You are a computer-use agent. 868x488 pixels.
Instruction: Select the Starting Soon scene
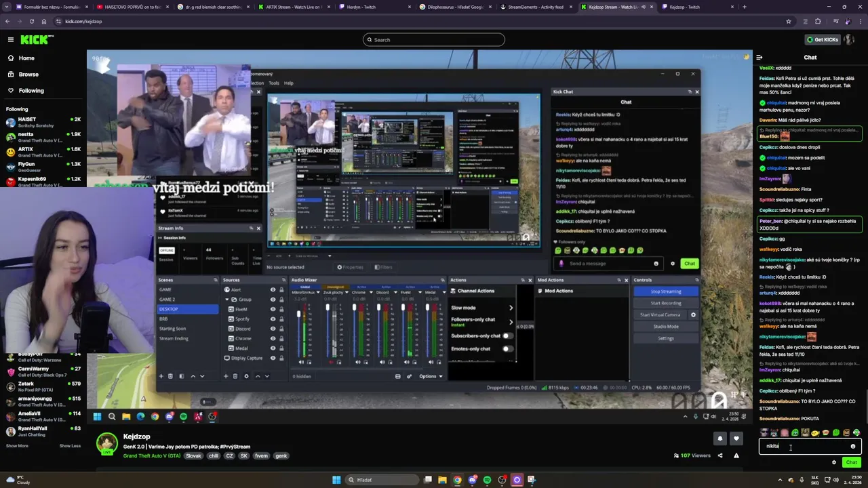(172, 329)
